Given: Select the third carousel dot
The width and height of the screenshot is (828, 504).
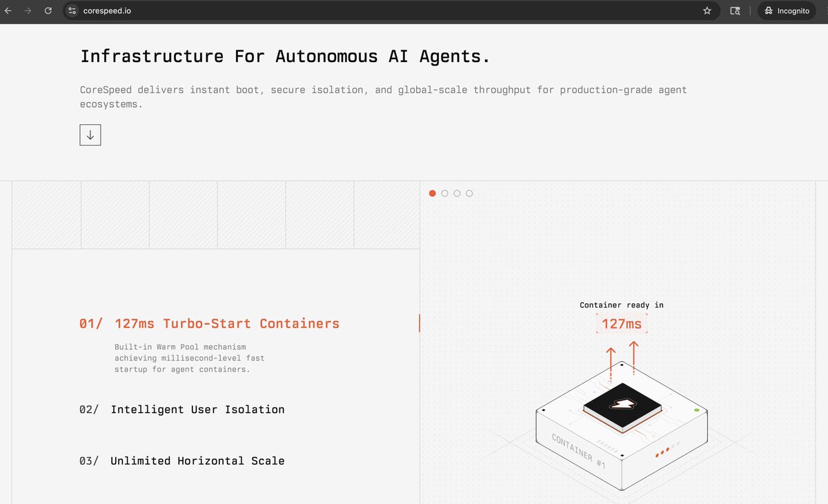Looking at the screenshot, I should [457, 193].
